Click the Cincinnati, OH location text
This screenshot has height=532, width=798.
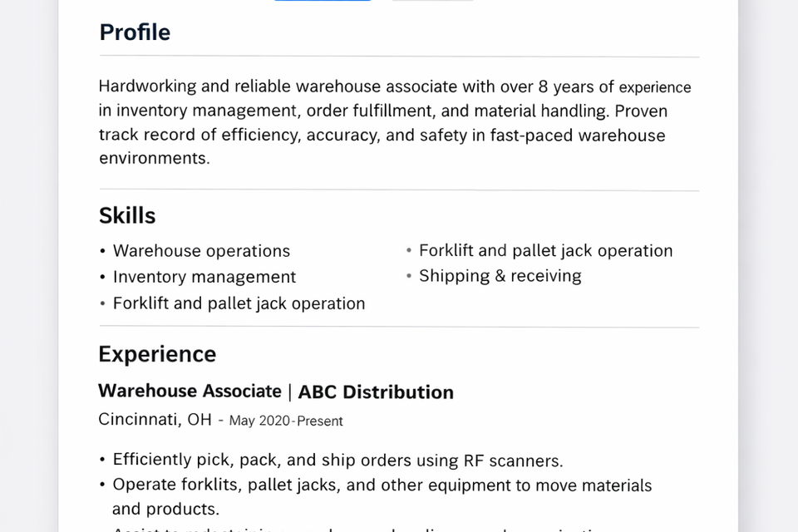(x=155, y=419)
